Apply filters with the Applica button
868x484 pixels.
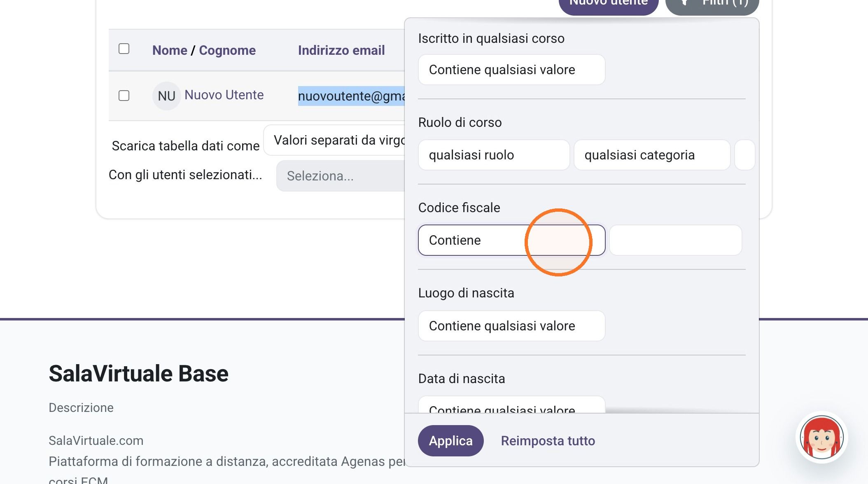tap(450, 441)
